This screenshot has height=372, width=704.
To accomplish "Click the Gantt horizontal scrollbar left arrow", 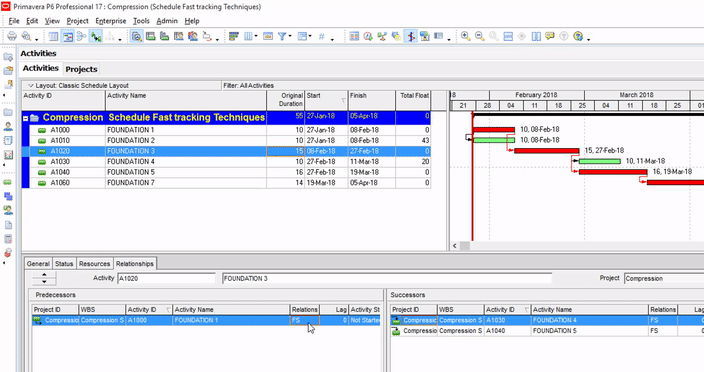I will [x=454, y=246].
